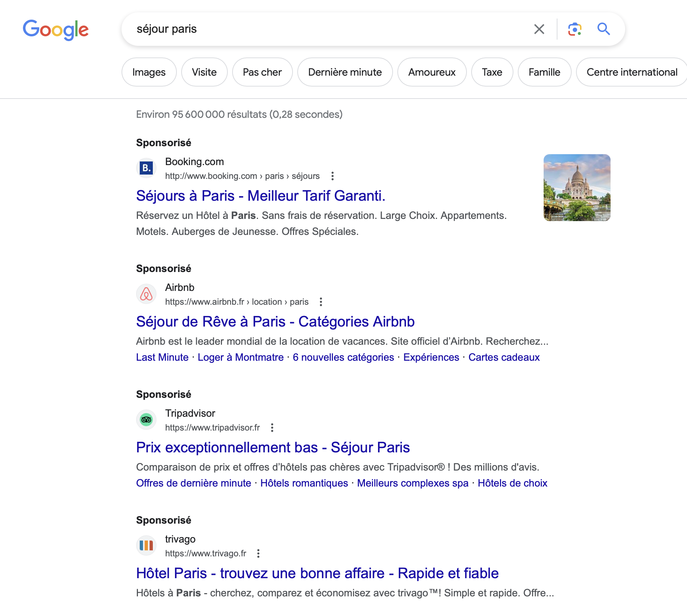Click the Tripadvisor site name text
The height and width of the screenshot is (616, 687).
[x=190, y=413]
